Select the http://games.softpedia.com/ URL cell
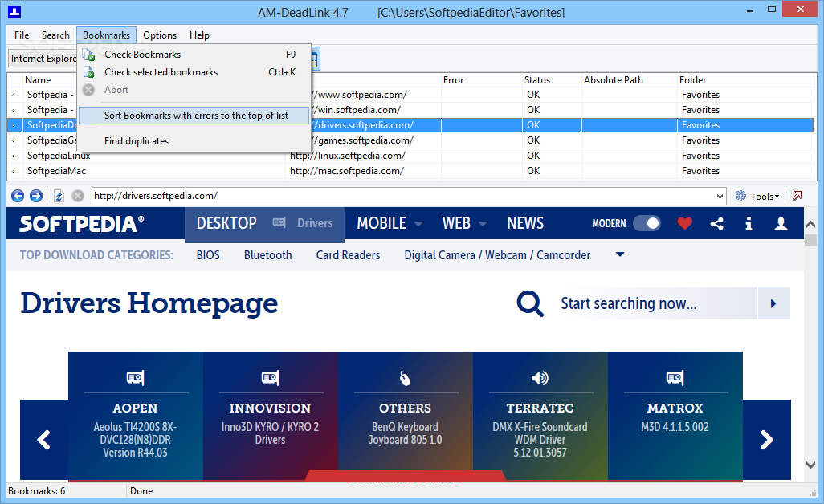This screenshot has height=504, width=824. 362,140
